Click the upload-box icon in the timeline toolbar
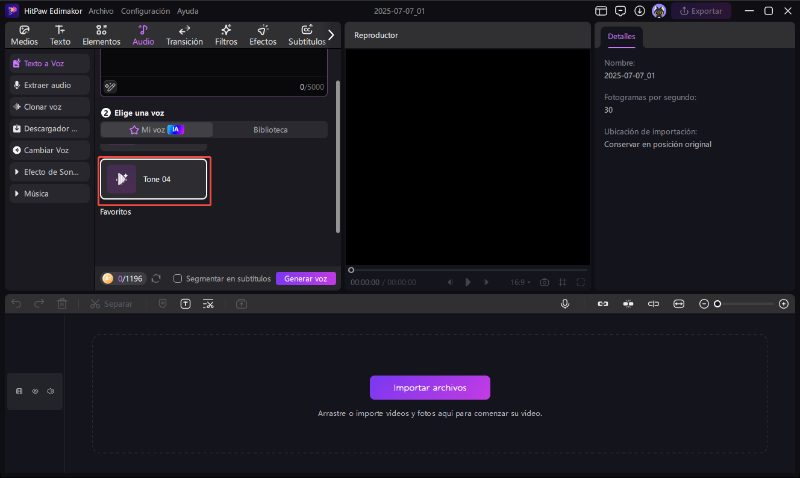The width and height of the screenshot is (800, 478). pos(241,304)
